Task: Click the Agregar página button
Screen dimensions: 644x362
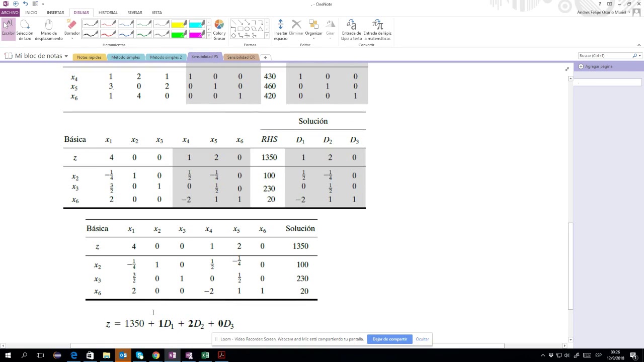Action: (596, 66)
